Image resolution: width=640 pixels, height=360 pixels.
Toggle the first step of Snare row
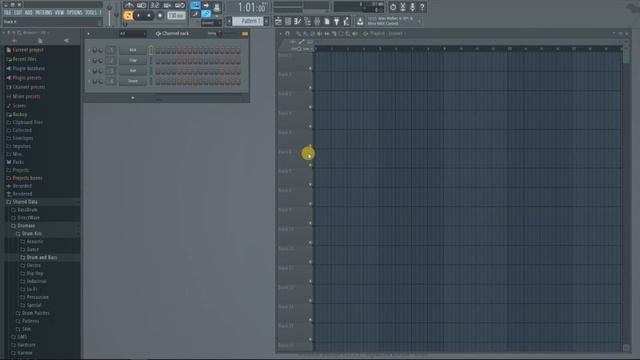[158, 81]
